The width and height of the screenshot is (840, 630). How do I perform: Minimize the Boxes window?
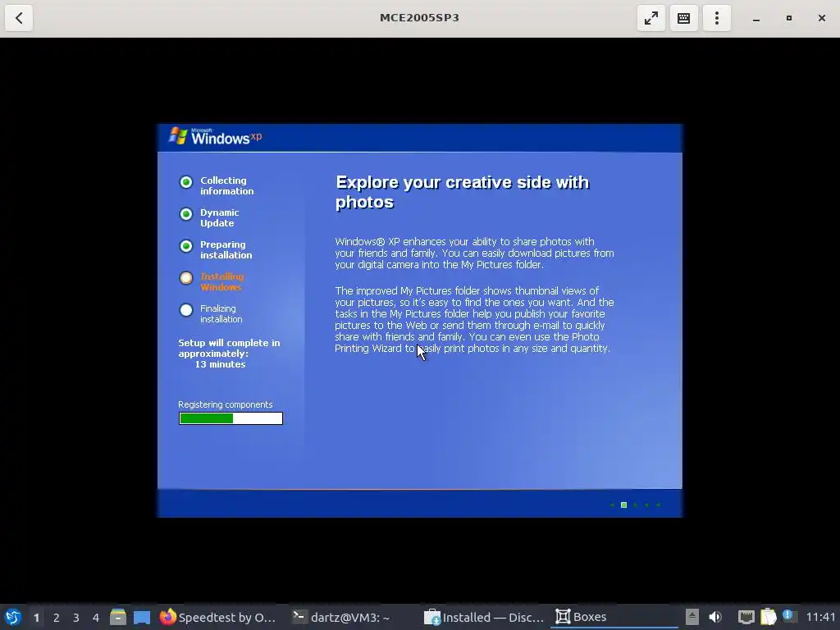tap(756, 18)
